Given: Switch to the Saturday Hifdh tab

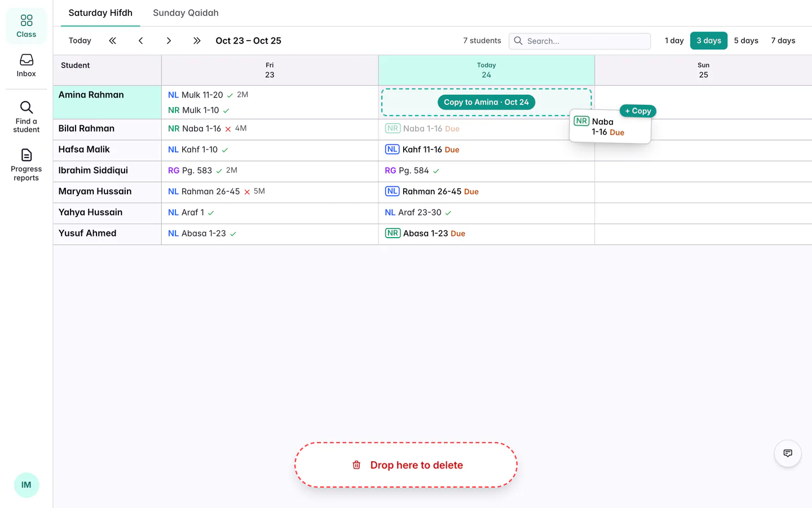Looking at the screenshot, I should click(x=100, y=13).
